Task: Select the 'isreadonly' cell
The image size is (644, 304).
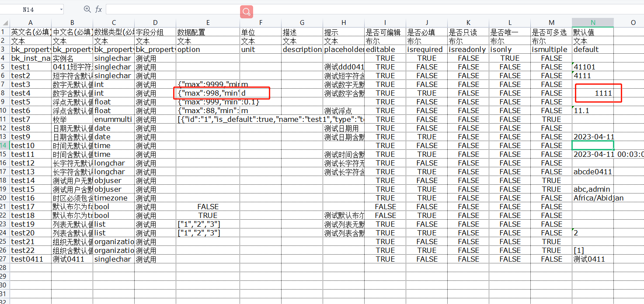Action: tap(468, 49)
